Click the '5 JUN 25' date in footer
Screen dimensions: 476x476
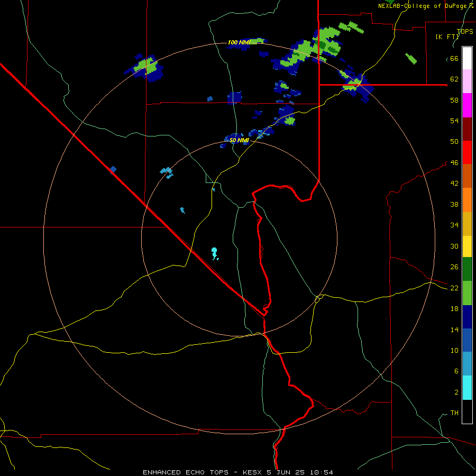tap(287, 472)
